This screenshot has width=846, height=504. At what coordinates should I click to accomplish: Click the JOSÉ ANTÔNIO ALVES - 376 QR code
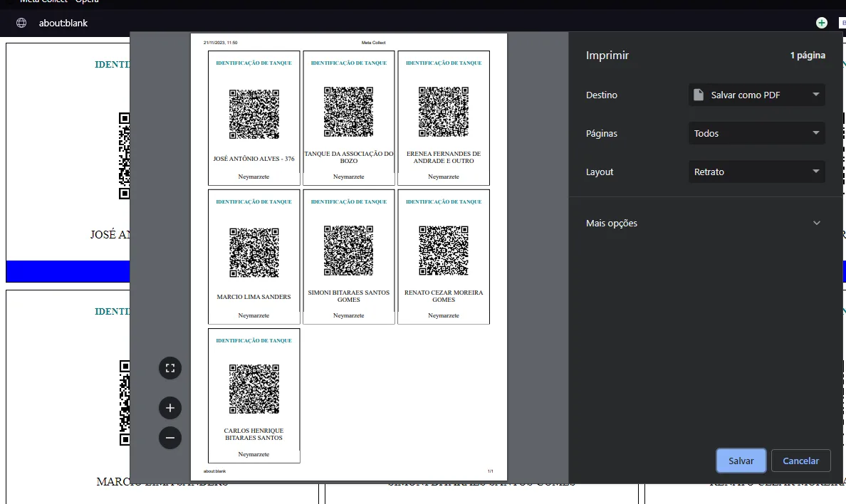(x=254, y=115)
